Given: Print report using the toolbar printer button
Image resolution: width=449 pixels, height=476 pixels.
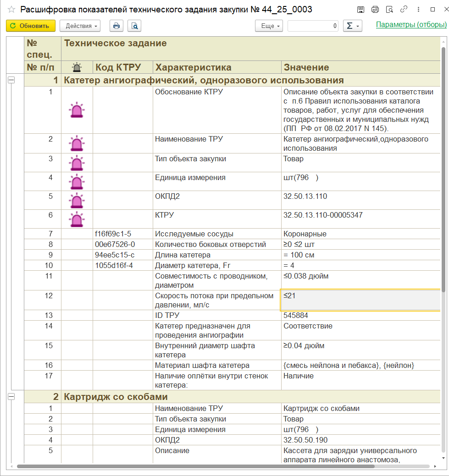Looking at the screenshot, I should tap(116, 26).
